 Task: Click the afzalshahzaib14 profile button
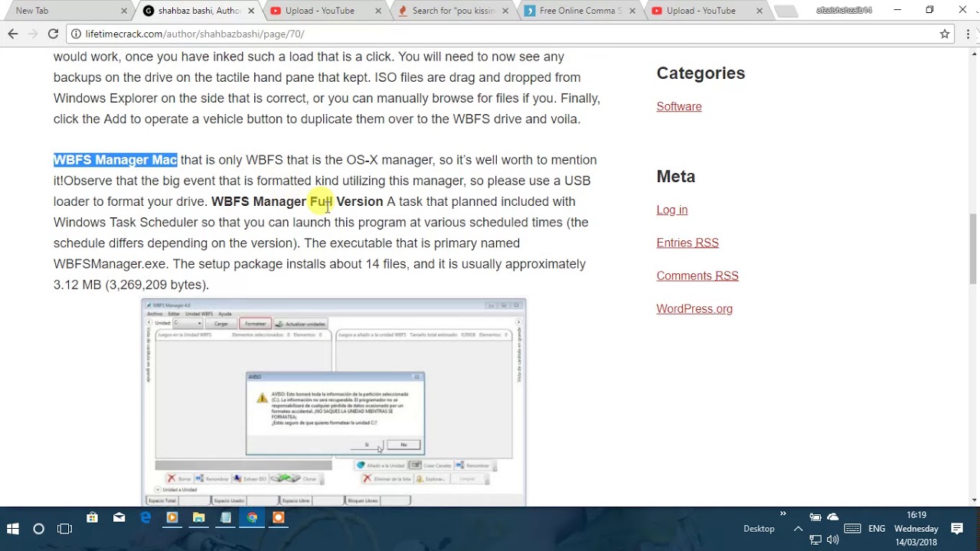tap(844, 11)
